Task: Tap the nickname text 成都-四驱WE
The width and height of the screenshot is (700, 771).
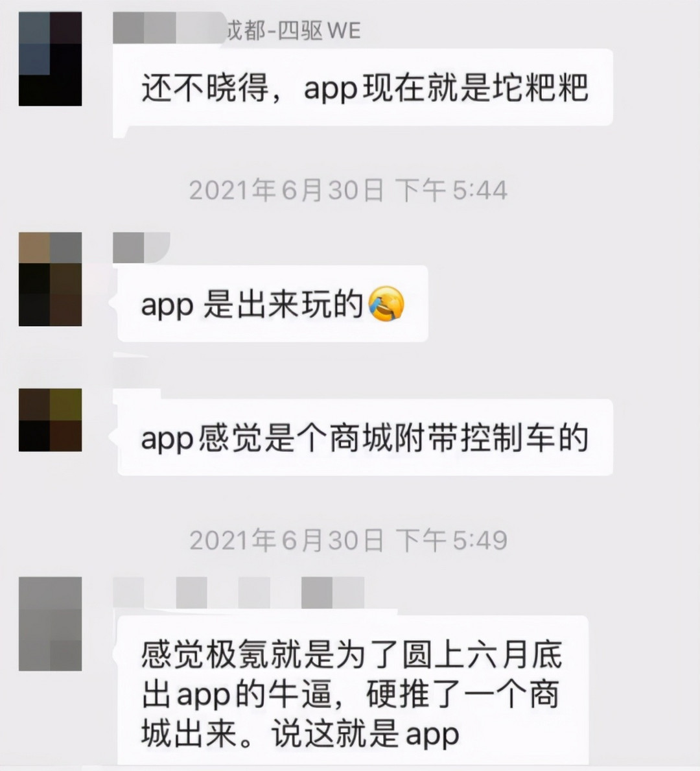Action: pyautogui.click(x=293, y=31)
